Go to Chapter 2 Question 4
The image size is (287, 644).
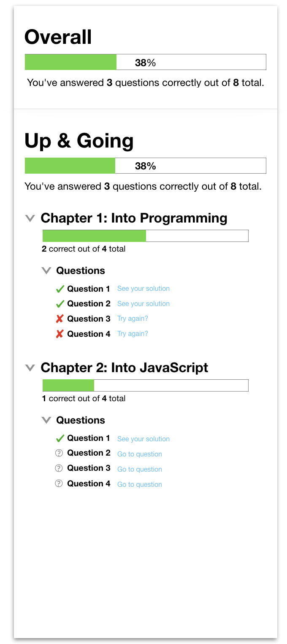(139, 484)
